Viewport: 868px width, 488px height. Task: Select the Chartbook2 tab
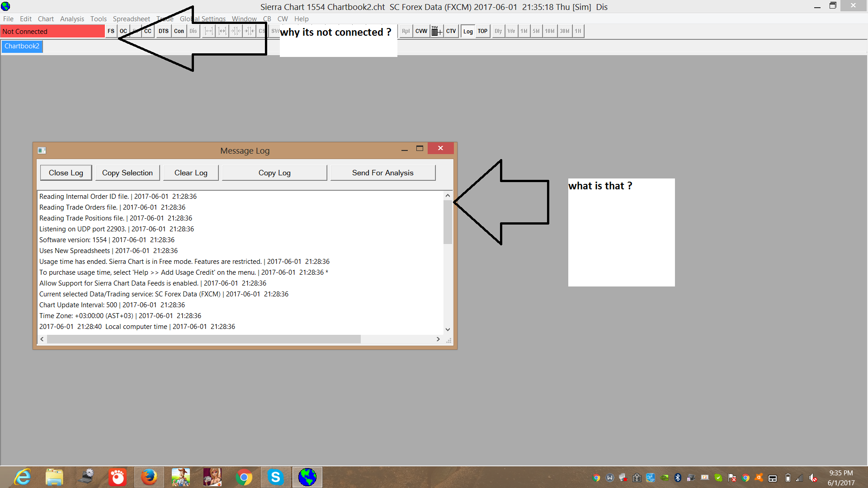tap(22, 46)
